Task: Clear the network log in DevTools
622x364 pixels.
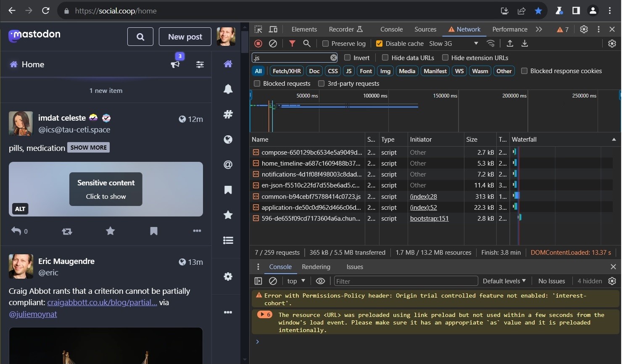Action: [x=273, y=44]
